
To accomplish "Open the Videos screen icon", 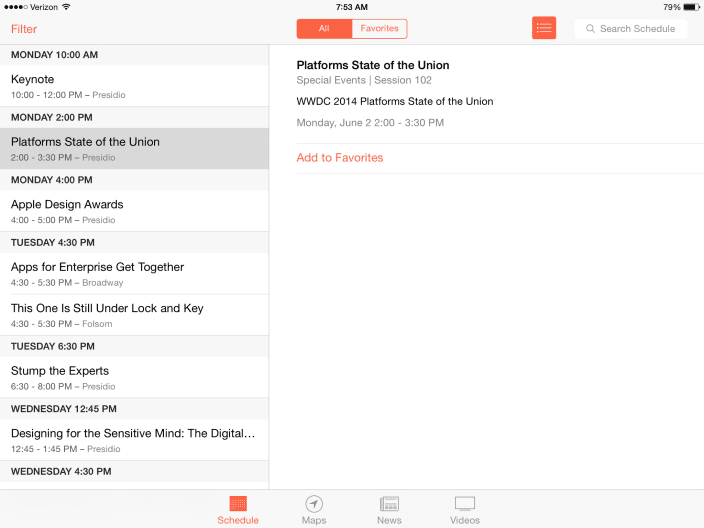I will 465,504.
